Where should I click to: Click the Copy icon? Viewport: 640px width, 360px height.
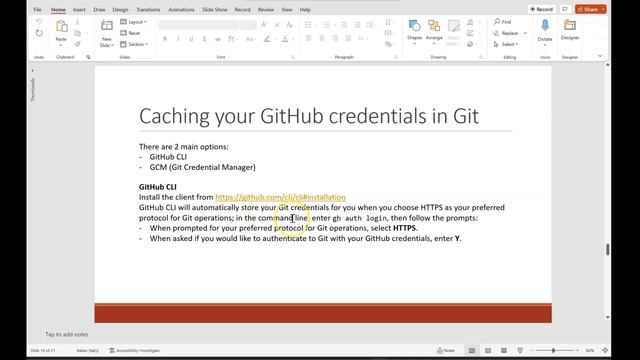pos(78,33)
